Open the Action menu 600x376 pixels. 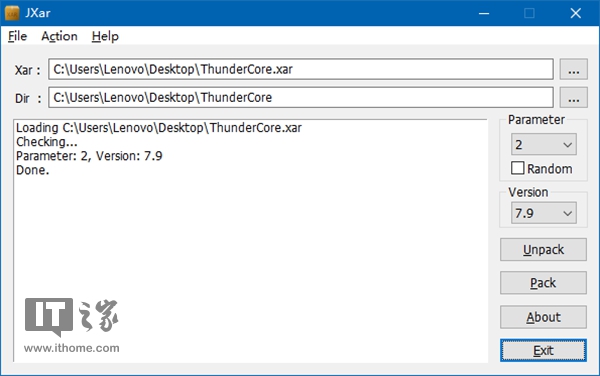pyautogui.click(x=59, y=36)
